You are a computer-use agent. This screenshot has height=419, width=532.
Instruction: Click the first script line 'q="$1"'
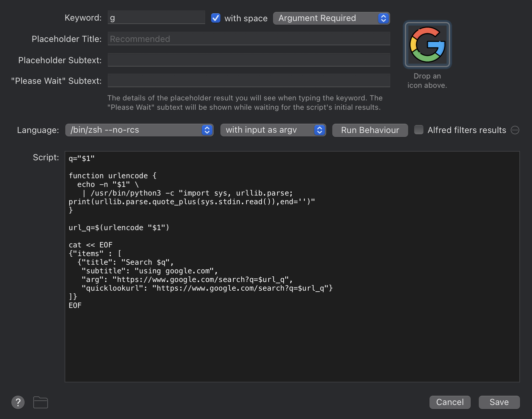click(82, 158)
